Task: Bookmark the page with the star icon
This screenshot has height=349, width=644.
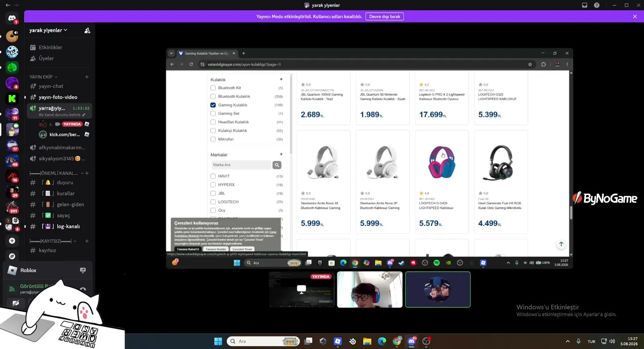Action: click(x=530, y=64)
